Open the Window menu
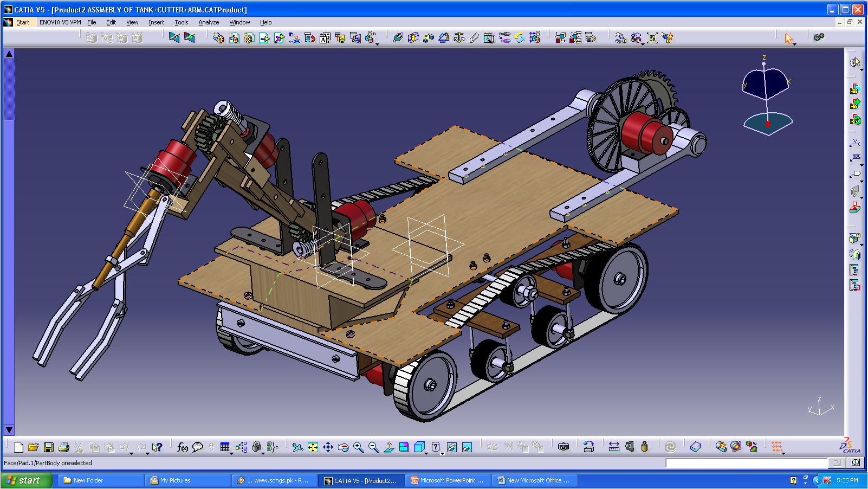Viewport: 868px width, 489px height. point(239,22)
